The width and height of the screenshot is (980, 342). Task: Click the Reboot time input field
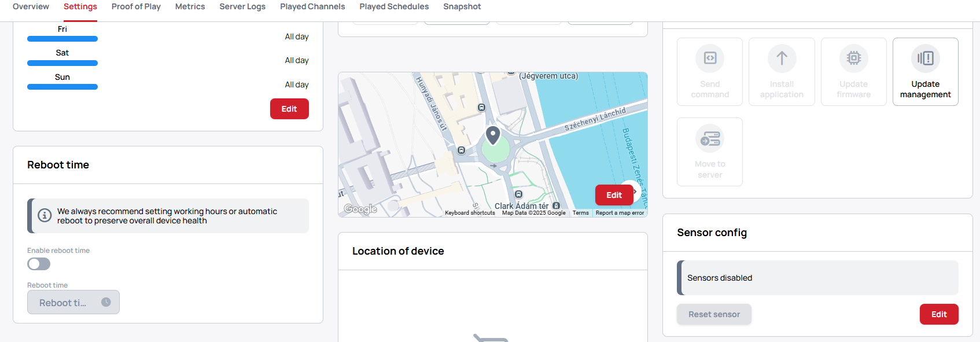(x=73, y=302)
